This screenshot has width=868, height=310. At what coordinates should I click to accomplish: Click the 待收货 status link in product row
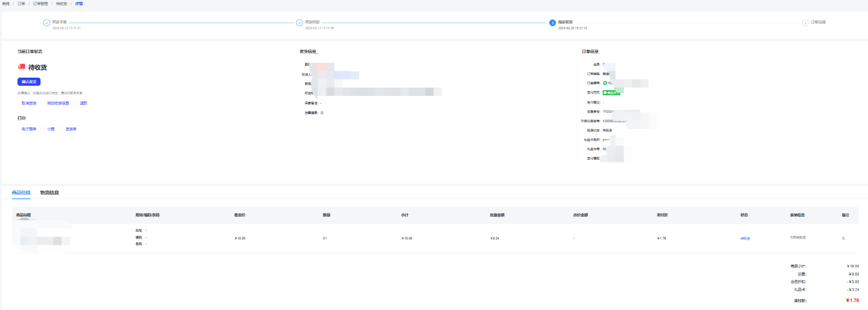(745, 238)
